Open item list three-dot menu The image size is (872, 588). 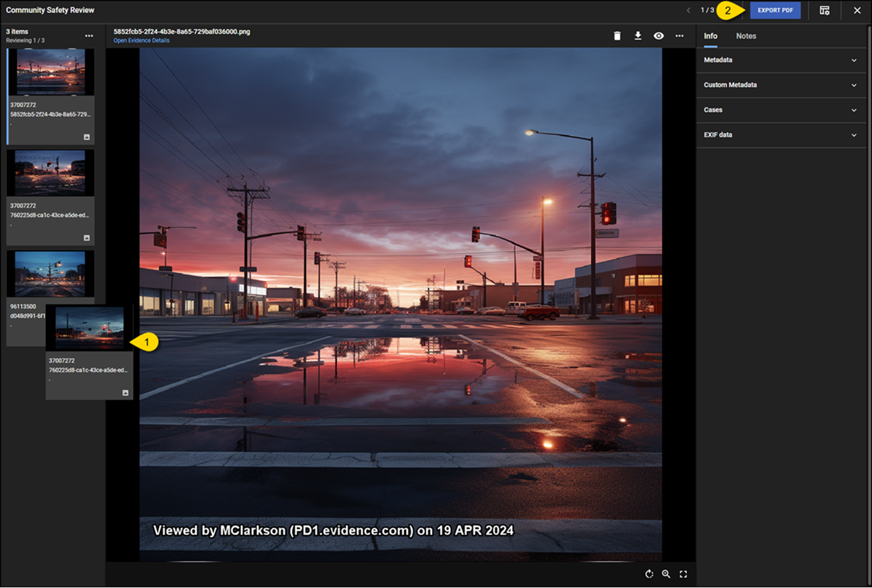coord(89,36)
